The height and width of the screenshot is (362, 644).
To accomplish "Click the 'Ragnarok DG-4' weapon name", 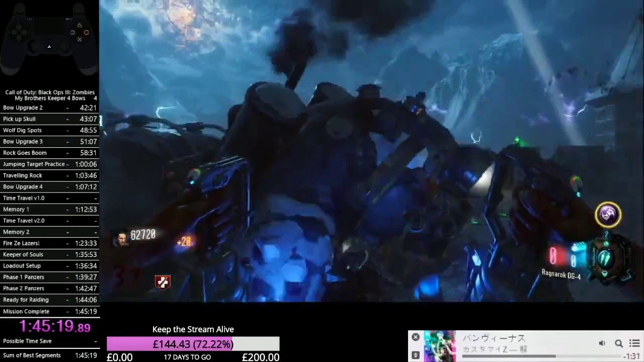I will (x=561, y=274).
